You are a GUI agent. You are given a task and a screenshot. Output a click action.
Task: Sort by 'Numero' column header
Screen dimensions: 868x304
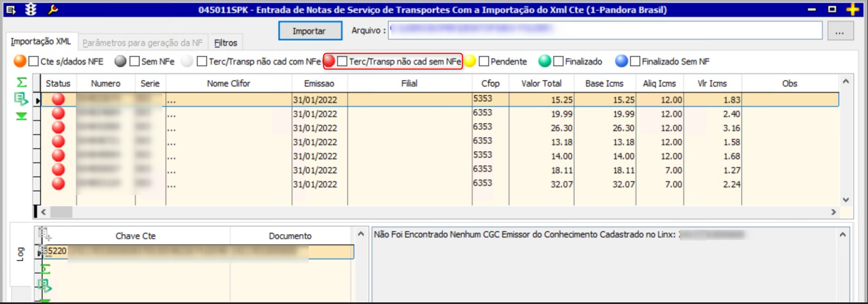coord(106,83)
